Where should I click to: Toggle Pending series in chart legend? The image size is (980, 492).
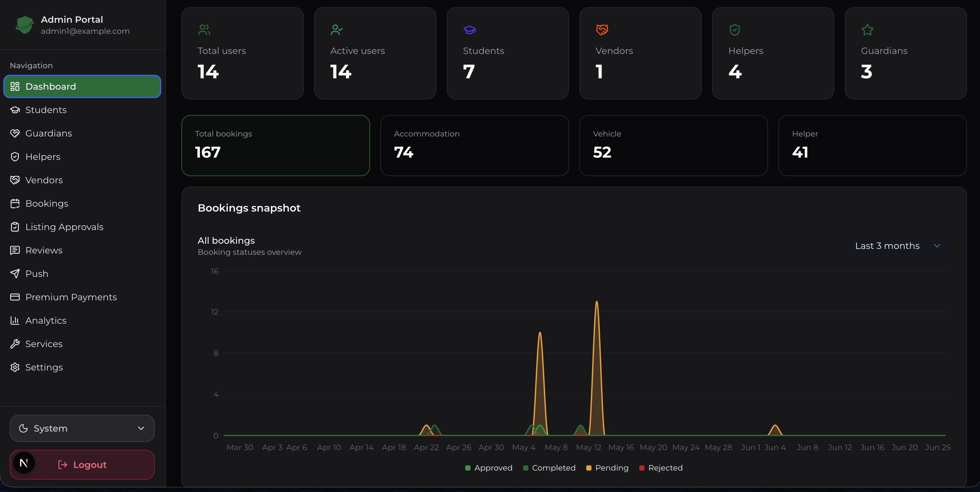pyautogui.click(x=607, y=468)
